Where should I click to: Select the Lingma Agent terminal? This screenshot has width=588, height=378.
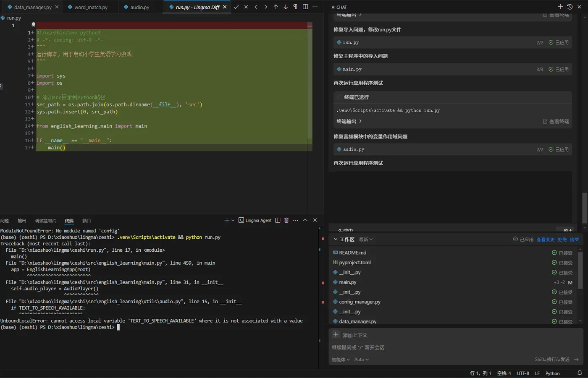pyautogui.click(x=255, y=220)
